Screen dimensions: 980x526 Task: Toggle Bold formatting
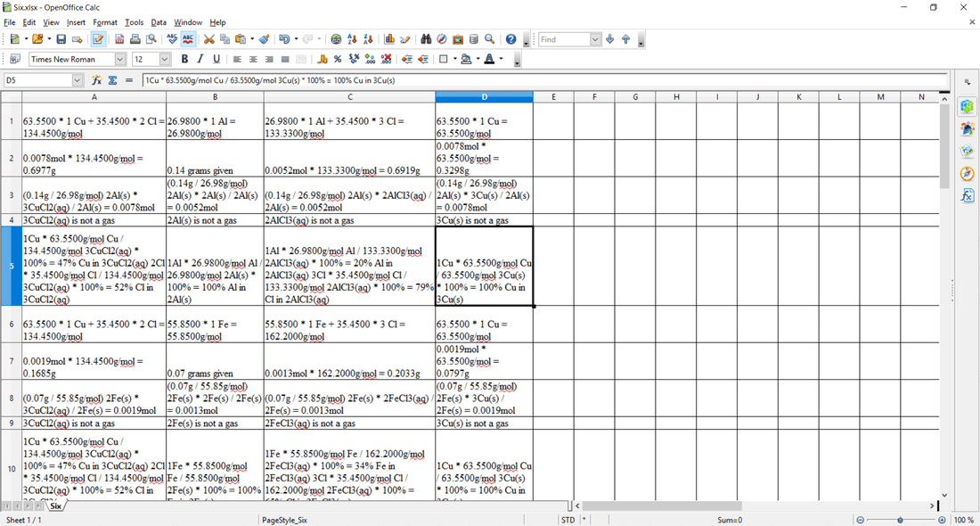[x=184, y=59]
